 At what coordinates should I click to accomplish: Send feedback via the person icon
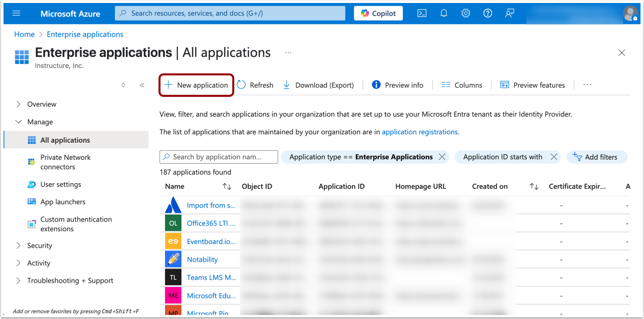509,13
